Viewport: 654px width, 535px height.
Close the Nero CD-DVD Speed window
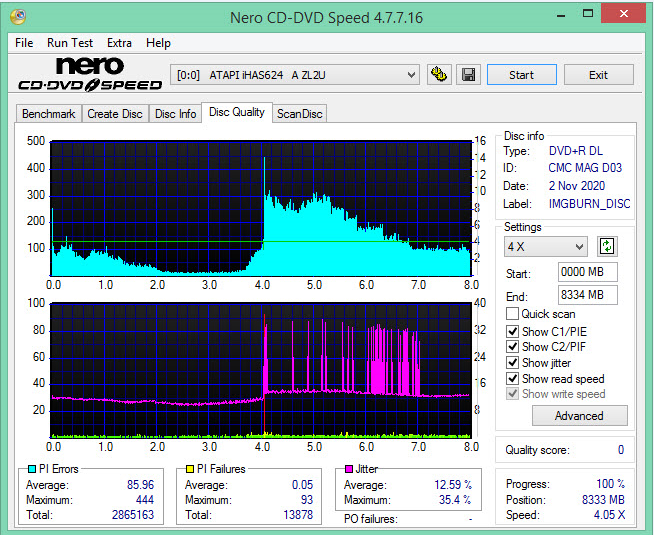tap(624, 14)
